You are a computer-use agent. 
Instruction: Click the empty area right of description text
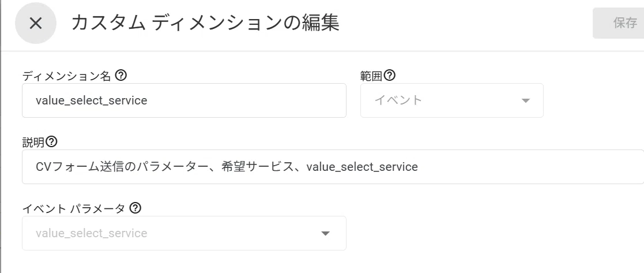coord(530,167)
